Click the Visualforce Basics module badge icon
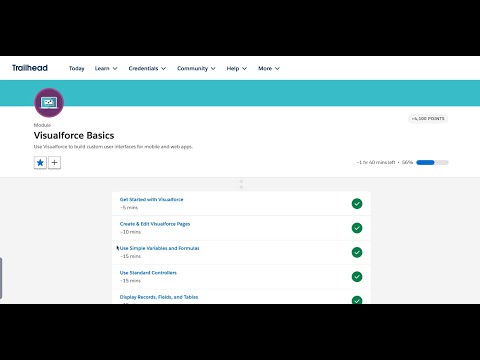 49,103
